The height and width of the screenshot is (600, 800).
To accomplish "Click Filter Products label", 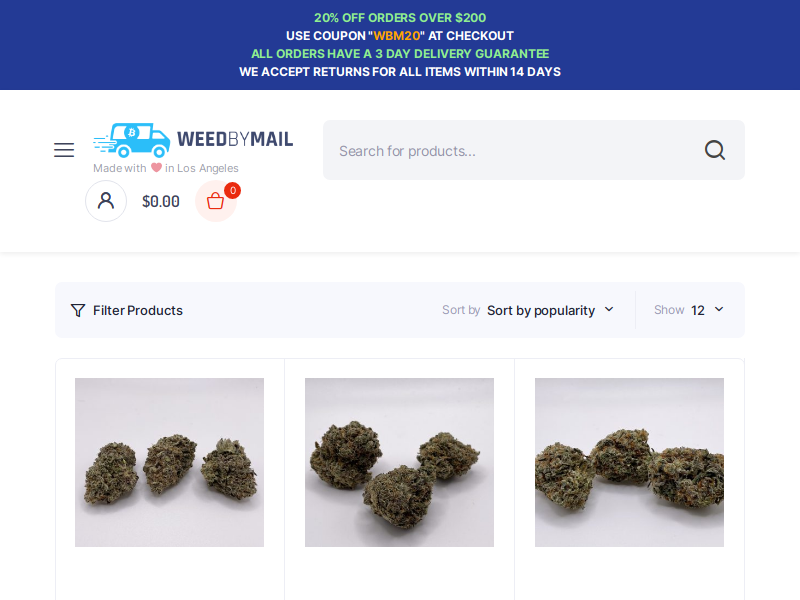I will [x=138, y=310].
